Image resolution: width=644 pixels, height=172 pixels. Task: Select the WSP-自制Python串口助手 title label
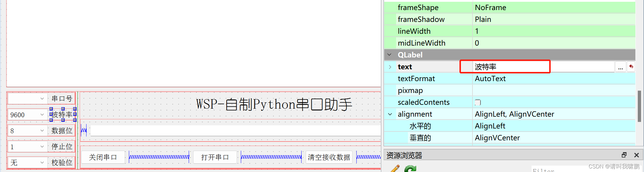click(274, 105)
